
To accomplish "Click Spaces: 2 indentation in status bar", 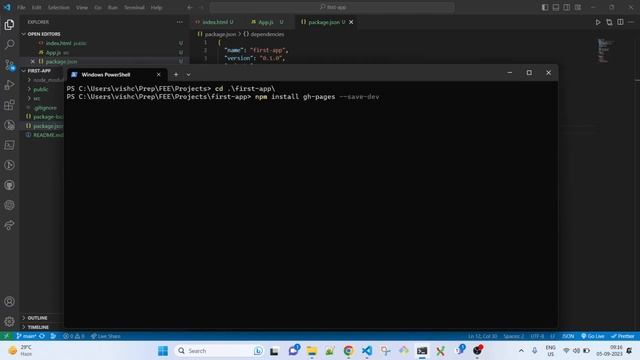I will click(513, 336).
